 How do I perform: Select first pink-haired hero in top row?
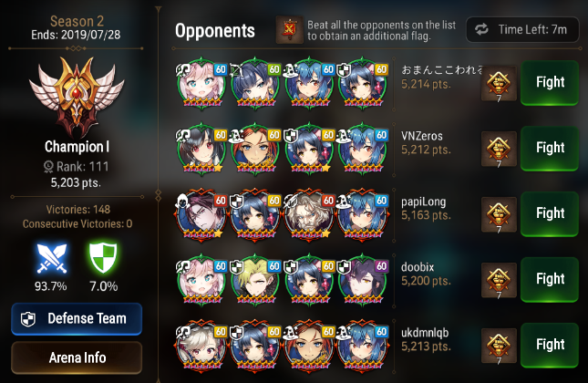(x=201, y=83)
